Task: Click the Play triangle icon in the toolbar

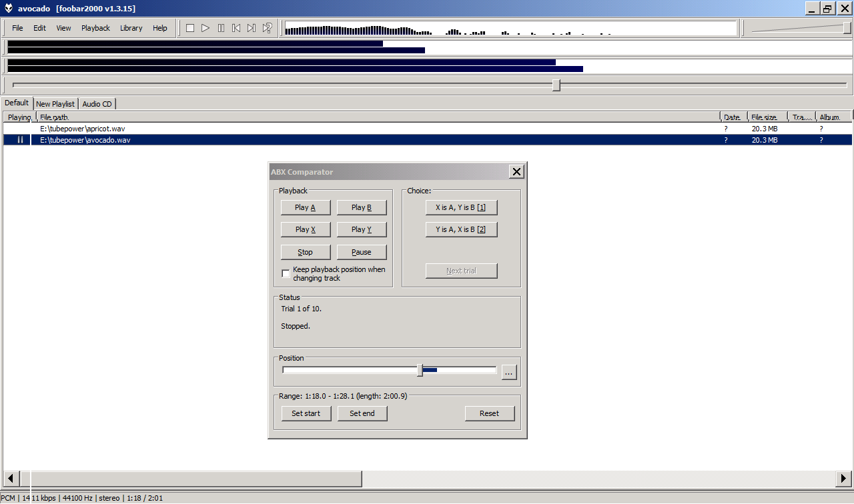Action: (x=205, y=28)
